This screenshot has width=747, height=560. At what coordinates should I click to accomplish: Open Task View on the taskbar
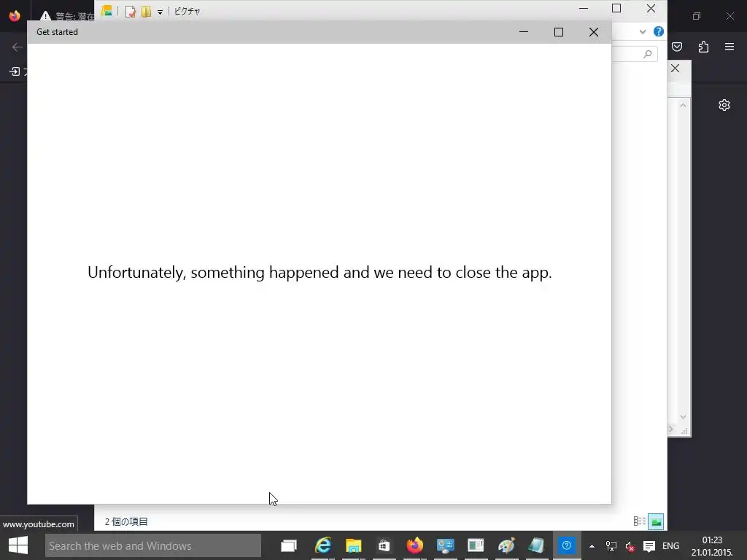(x=289, y=545)
